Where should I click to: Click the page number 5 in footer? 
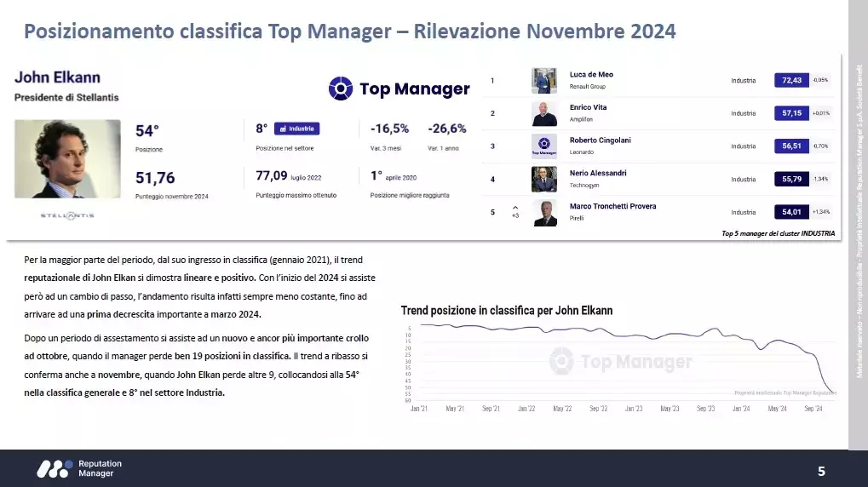[821, 472]
